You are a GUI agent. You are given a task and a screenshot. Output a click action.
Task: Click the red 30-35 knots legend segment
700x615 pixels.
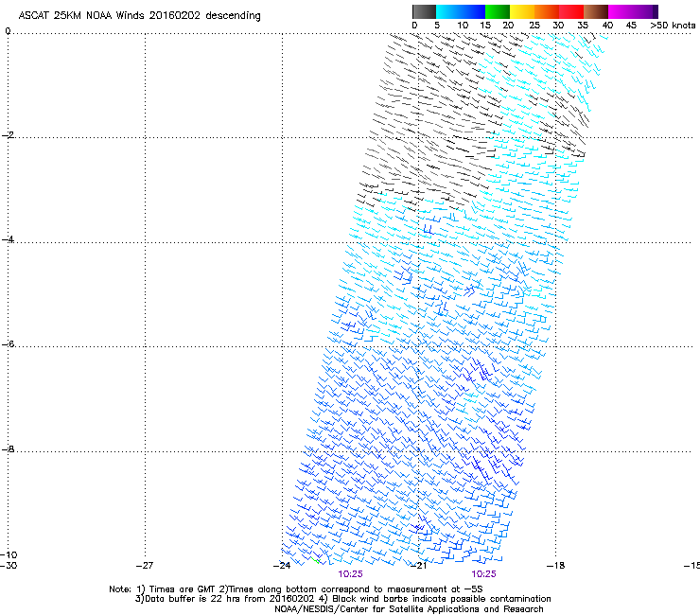571,11
